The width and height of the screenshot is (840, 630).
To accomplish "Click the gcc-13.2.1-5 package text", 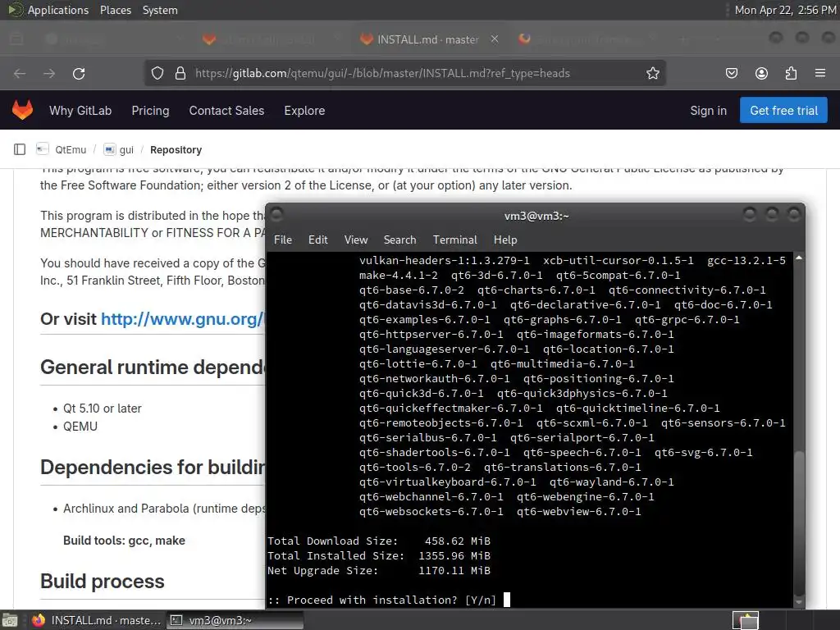I will [746, 260].
